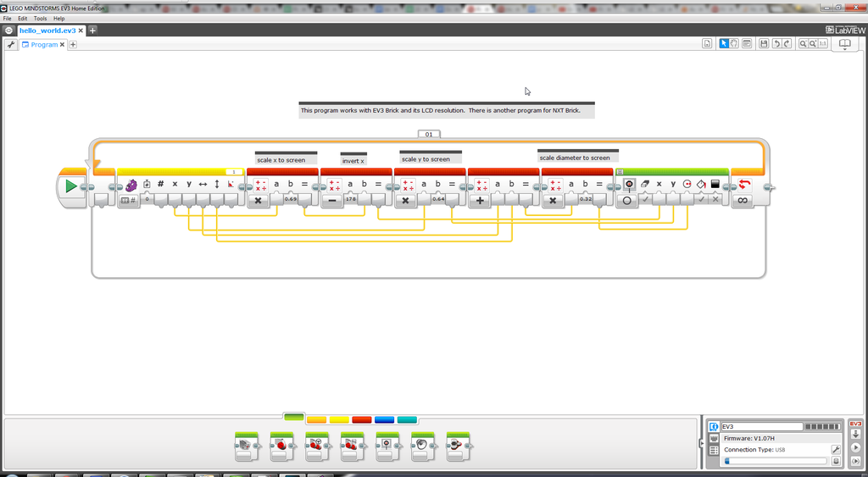Click the Zoom Out magnifier
Viewport: 868px width, 477px height.
point(803,44)
